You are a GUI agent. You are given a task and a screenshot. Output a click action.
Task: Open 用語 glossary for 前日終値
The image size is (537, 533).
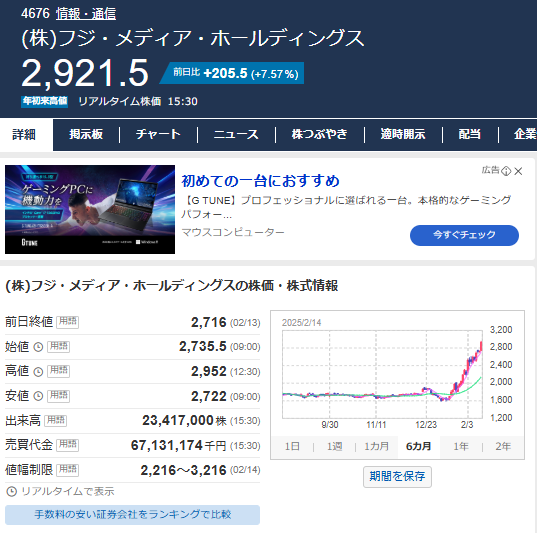[x=67, y=322]
